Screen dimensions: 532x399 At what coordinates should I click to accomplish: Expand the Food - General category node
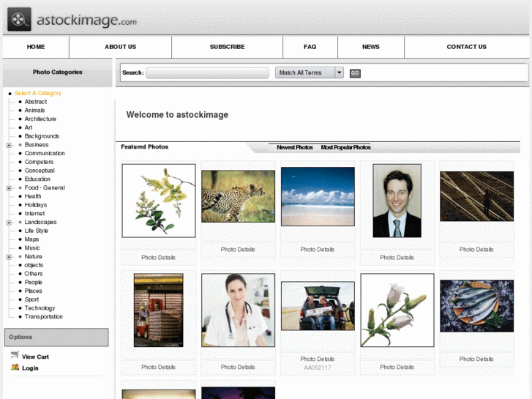9,188
